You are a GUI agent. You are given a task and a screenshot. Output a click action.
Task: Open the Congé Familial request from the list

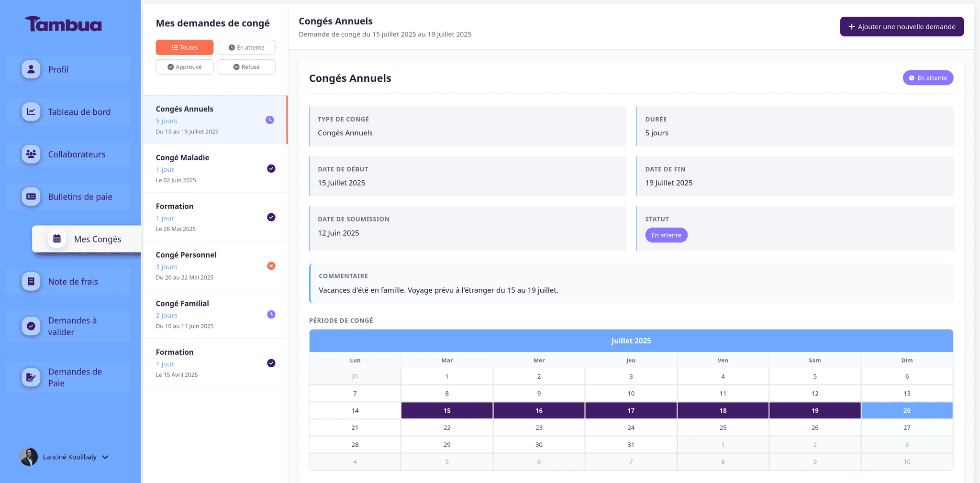211,314
